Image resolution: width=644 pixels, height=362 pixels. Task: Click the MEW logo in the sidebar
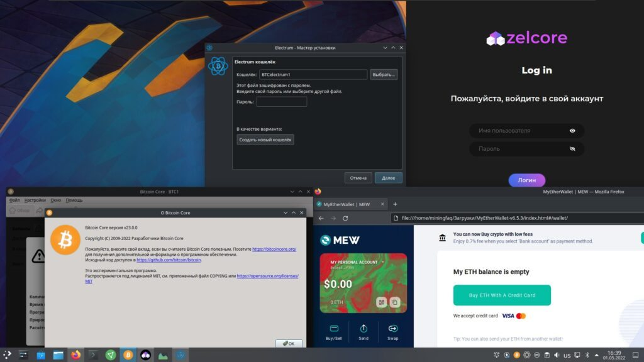pyautogui.click(x=340, y=240)
